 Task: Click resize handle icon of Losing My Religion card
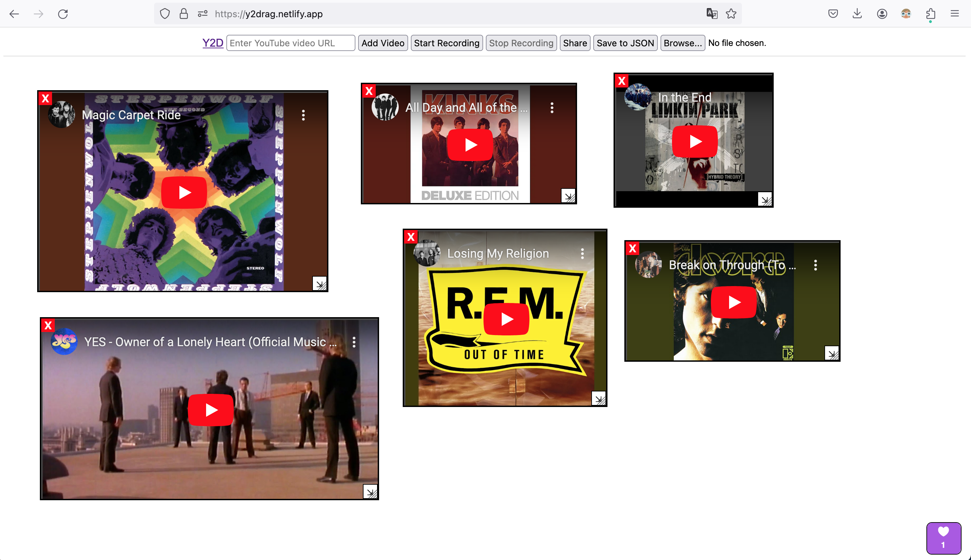(x=599, y=399)
